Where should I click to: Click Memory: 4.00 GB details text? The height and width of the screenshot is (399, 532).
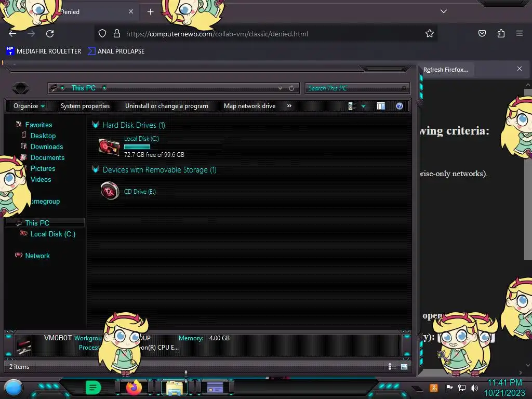tap(204, 338)
